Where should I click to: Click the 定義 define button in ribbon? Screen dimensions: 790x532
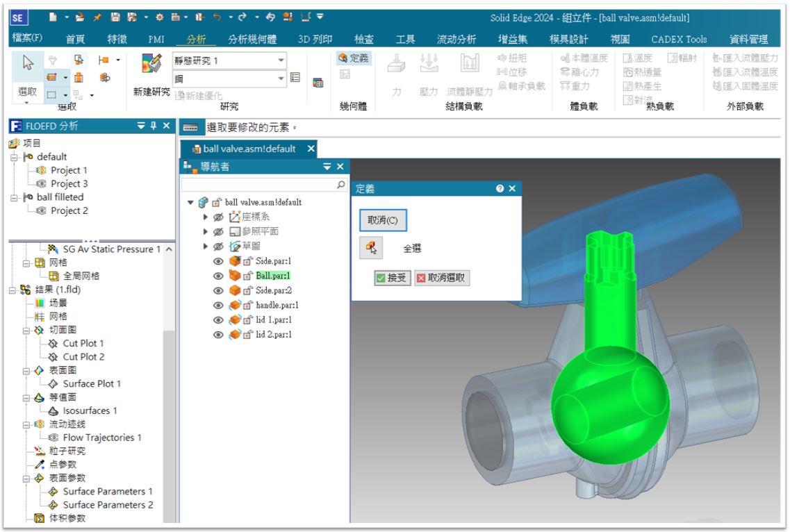pos(353,58)
